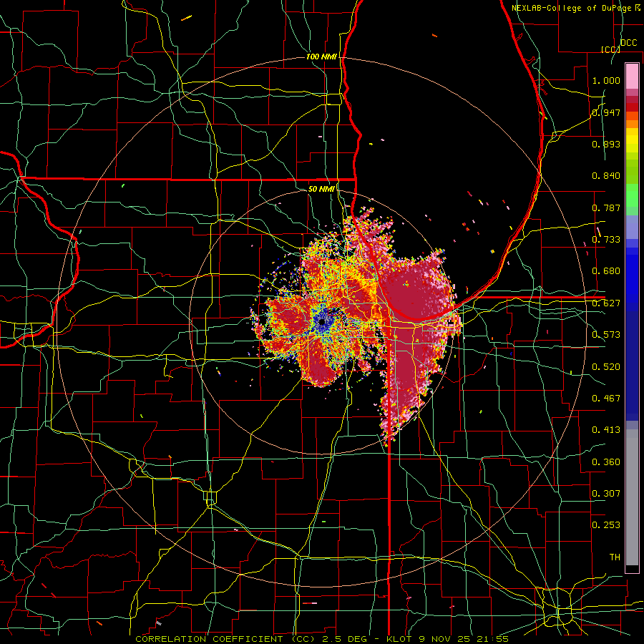The image size is (644, 644).
Task: Click the 0.360 value on the scale
Action: pyautogui.click(x=606, y=462)
